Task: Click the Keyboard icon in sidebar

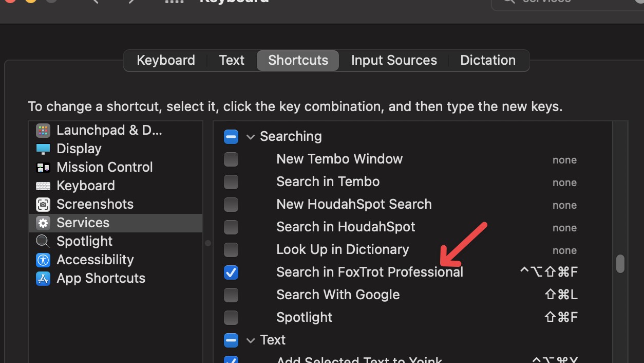Action: [x=43, y=186]
